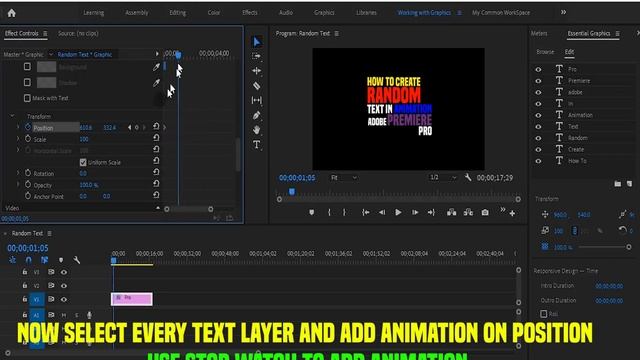
Task: Expand Rotation property
Action: [x=18, y=173]
